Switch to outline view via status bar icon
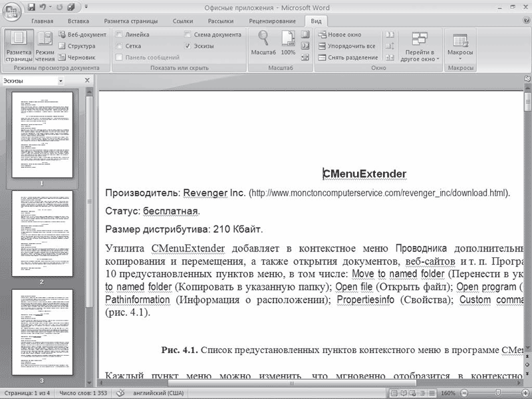Viewport: 532px width, 399px height. [x=422, y=393]
